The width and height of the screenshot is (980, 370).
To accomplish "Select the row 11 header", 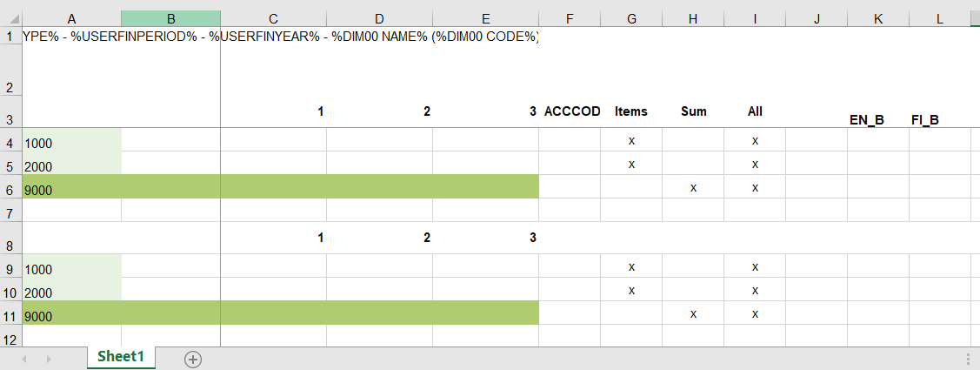I will 10,313.
